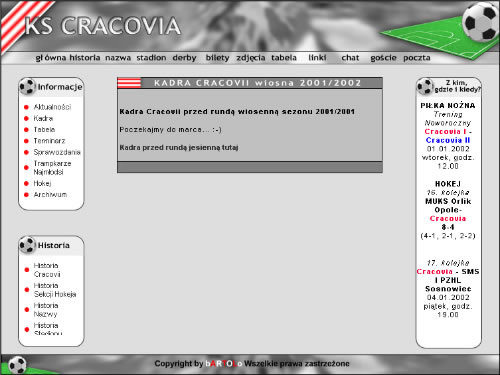
Task: Click the red bullet next to Aktualności
Action: pos(26,107)
